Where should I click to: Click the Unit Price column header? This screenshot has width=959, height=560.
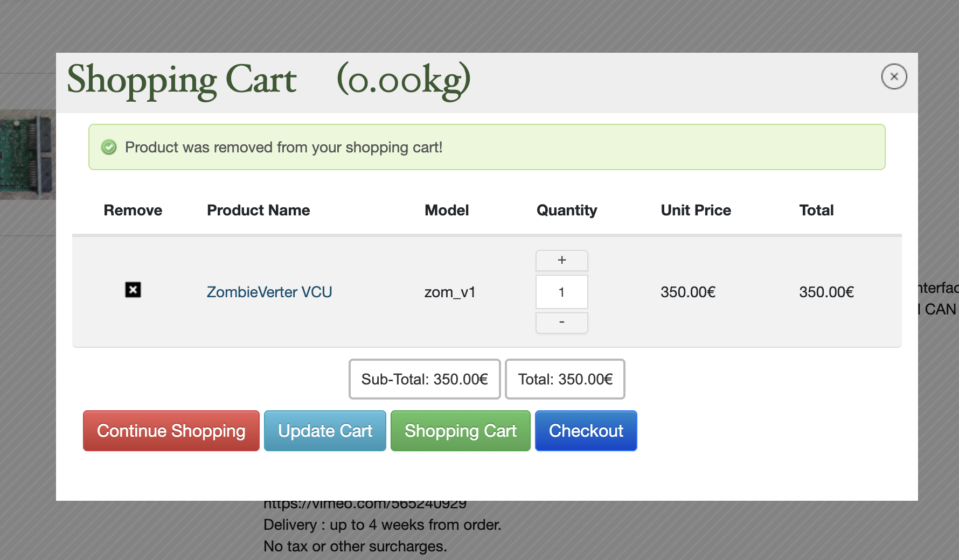696,210
